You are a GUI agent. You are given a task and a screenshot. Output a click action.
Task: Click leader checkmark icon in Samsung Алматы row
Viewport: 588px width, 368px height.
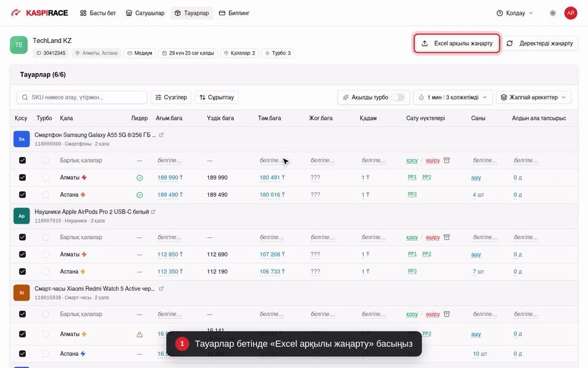click(x=140, y=178)
